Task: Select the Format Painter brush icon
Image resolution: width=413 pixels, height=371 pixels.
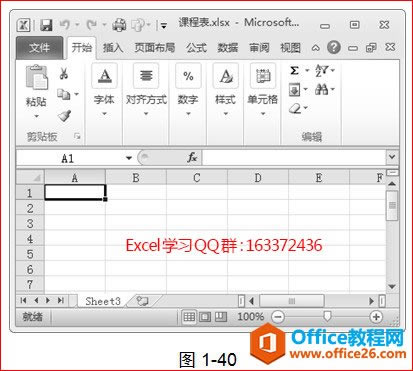Action: click(x=64, y=116)
